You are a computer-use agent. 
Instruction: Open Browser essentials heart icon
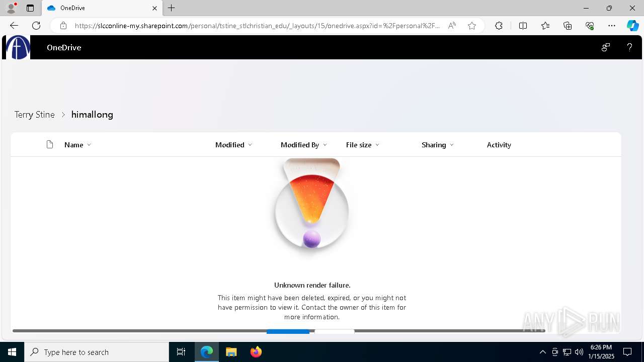pos(590,26)
